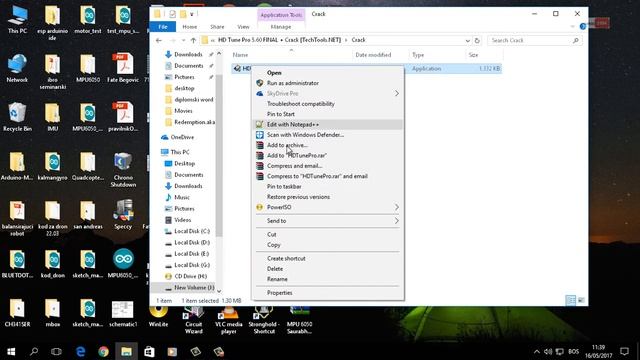This screenshot has height=360, width=640.
Task: Switch to the Home ribbon tab
Action: 189,27
